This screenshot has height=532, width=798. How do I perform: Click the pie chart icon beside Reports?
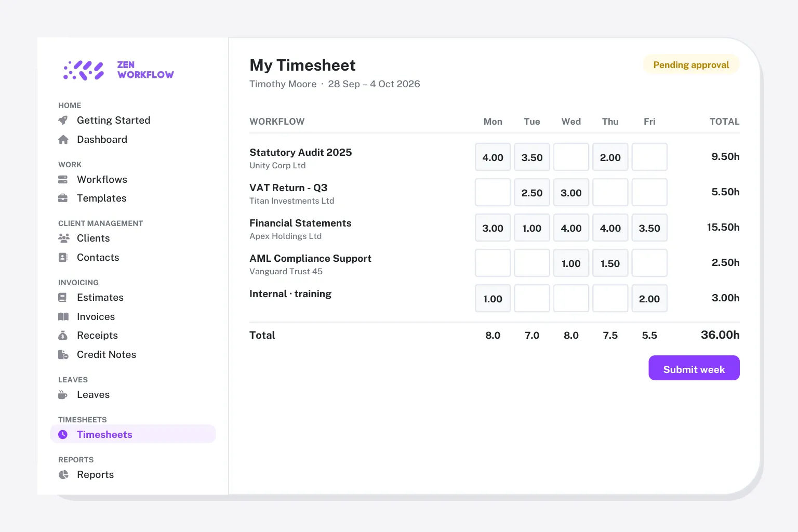coord(63,475)
